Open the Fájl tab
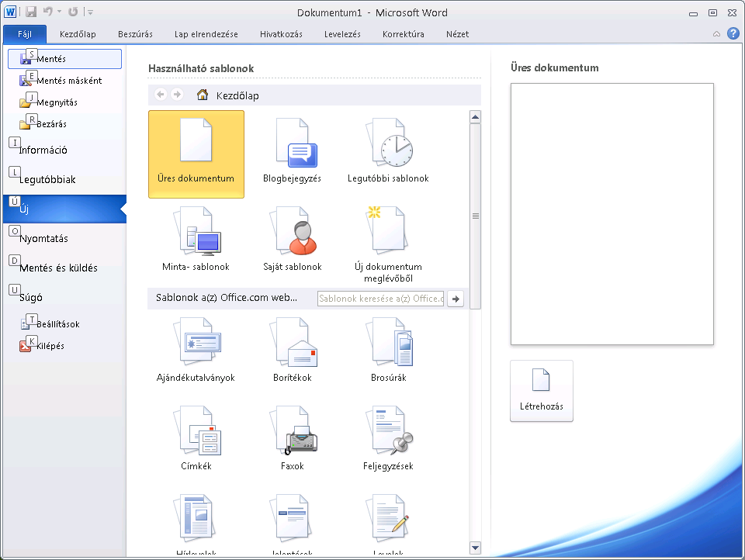This screenshot has height=560, width=745. tap(25, 34)
